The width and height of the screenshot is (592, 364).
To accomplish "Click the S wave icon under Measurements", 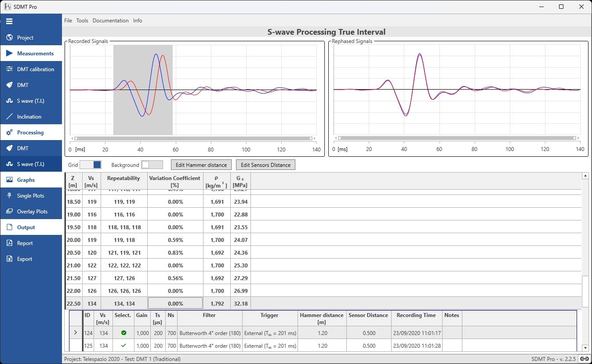I will tap(9, 101).
